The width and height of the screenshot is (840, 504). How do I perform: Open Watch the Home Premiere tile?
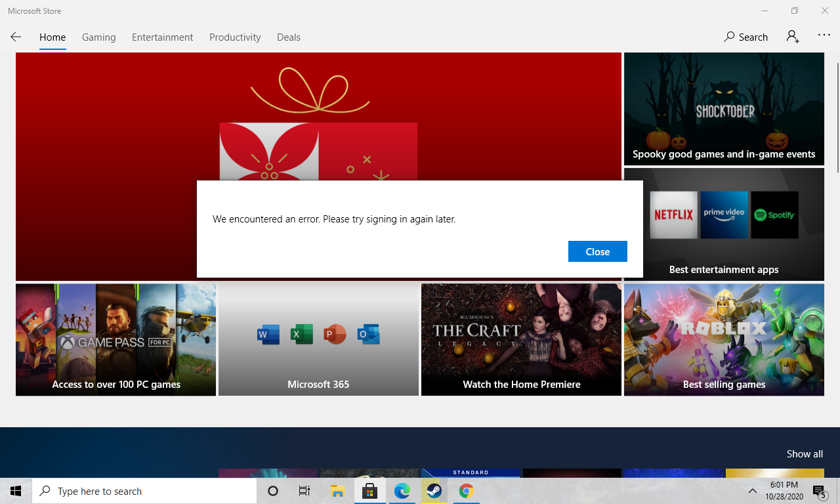point(521,340)
